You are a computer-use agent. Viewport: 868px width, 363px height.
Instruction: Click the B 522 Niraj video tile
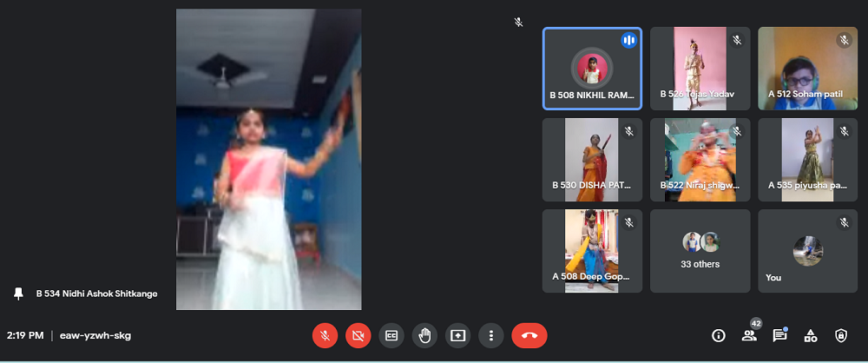[x=700, y=160]
